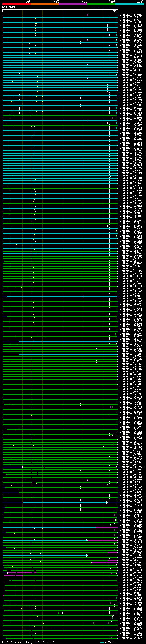Screen dimensions: 146x644
Task: Select the orange ~40% legend color bar
Action: pyautogui.click(x=45, y=4)
